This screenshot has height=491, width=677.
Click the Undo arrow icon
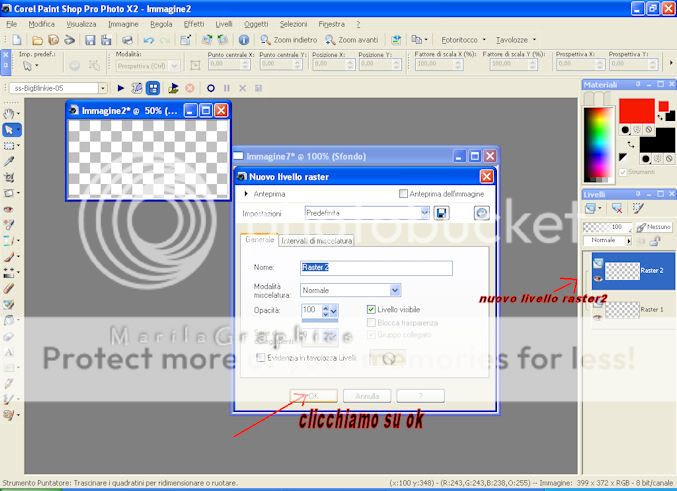point(149,40)
